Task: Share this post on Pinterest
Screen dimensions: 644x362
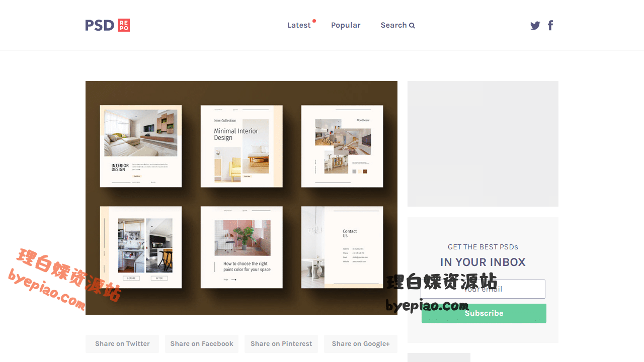Action: click(281, 344)
